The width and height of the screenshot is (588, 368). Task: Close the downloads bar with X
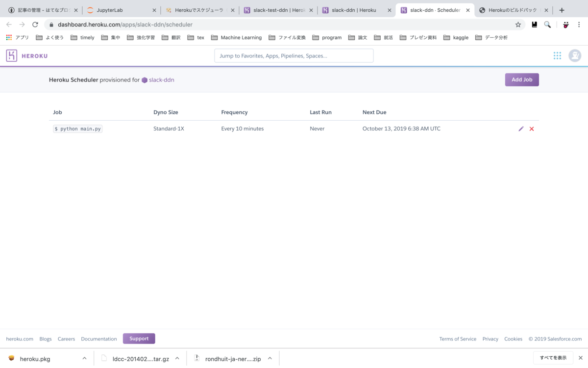(x=581, y=358)
